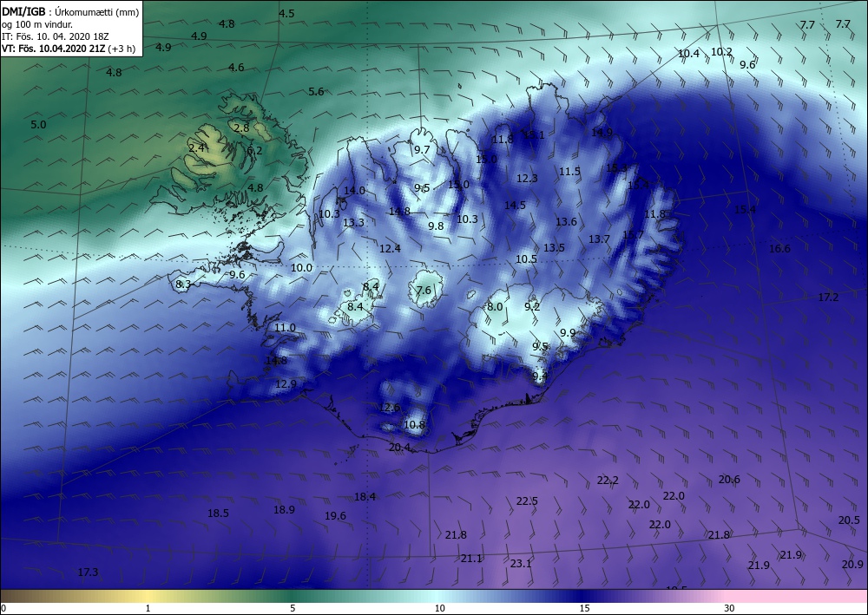Select the 9.8 value label
Image resolution: width=868 pixels, height=615 pixels.
point(437,226)
